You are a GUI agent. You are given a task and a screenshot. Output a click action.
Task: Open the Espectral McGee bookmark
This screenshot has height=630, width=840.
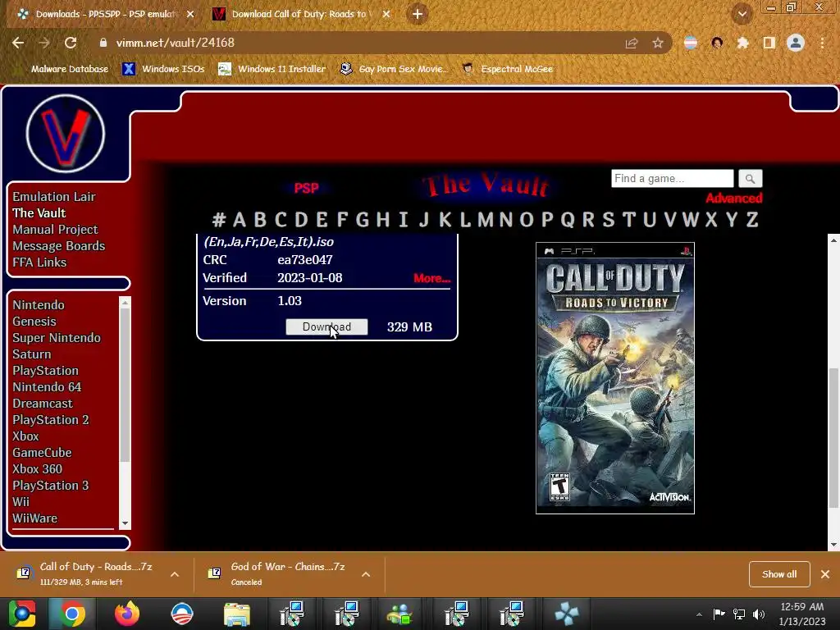tap(507, 69)
